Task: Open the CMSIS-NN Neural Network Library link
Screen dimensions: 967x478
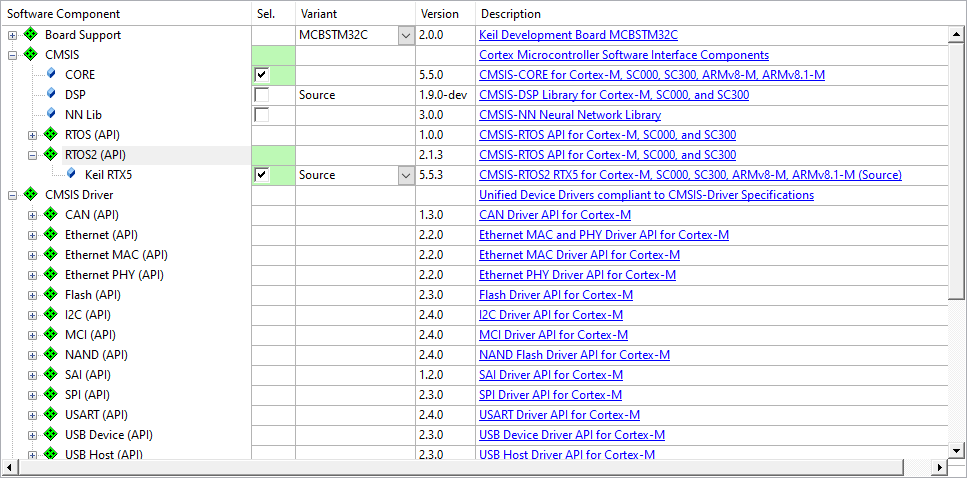Action: click(x=570, y=115)
